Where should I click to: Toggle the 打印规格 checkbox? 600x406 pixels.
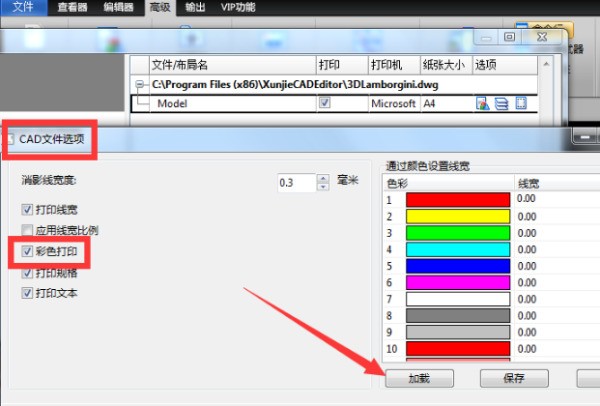27,273
